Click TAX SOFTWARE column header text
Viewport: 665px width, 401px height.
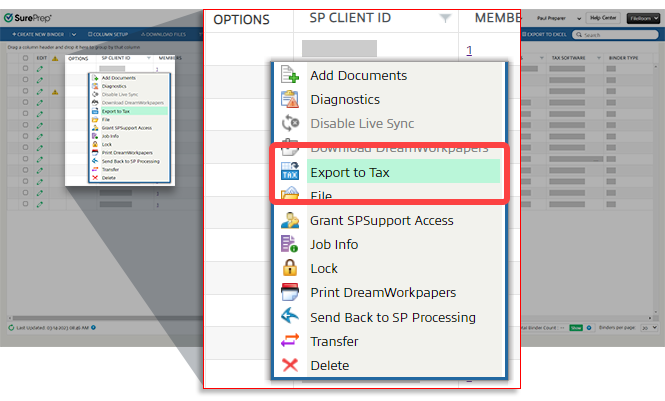[568, 58]
